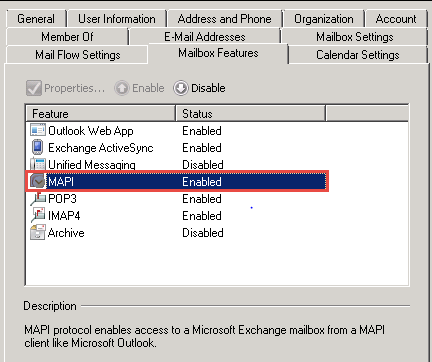Open the Member Of tab
Viewport: 432px width, 362px height.
67,37
